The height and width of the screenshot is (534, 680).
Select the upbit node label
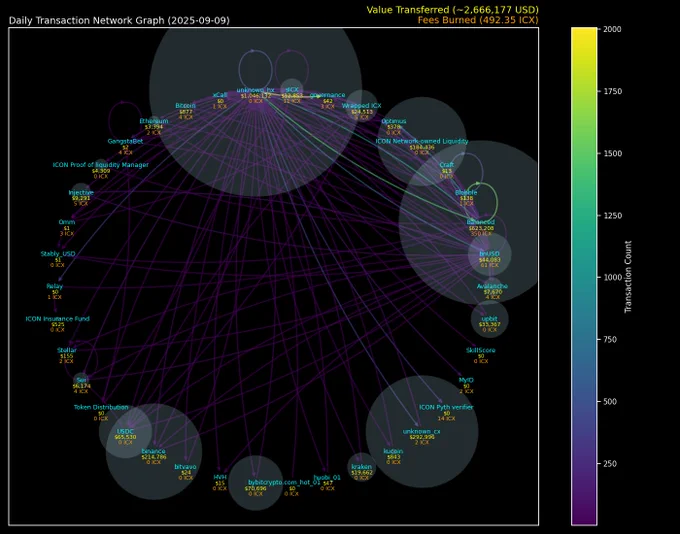point(490,318)
